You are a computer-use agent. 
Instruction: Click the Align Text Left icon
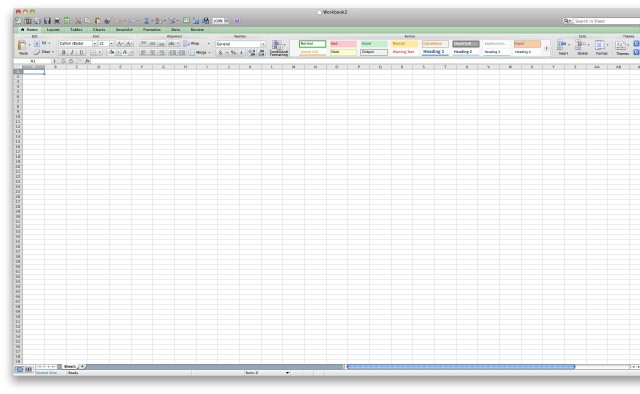point(143,52)
